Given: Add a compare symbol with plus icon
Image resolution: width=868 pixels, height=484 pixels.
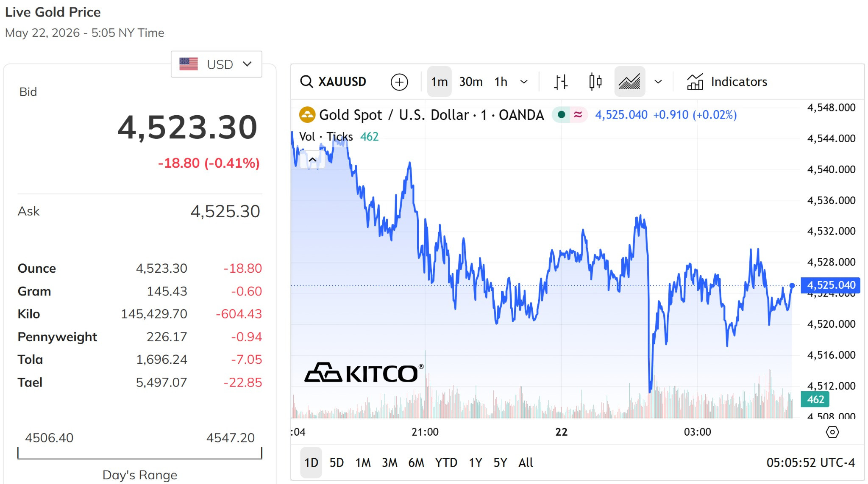Looking at the screenshot, I should click(x=399, y=82).
